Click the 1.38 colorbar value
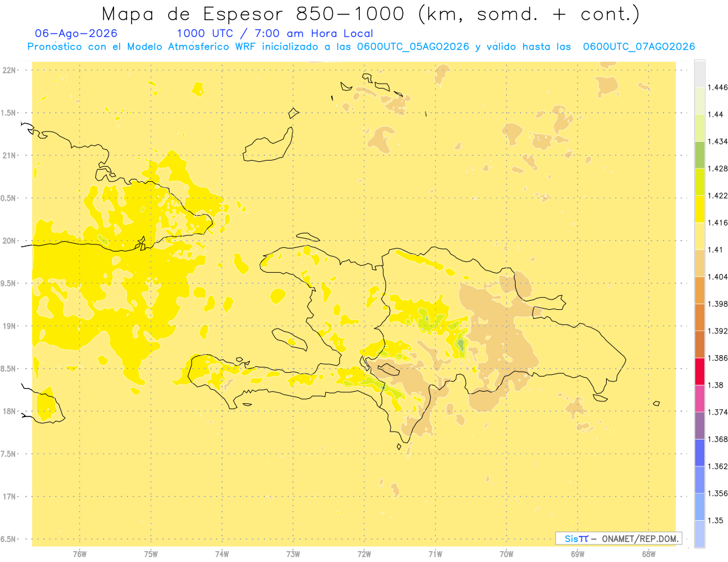 716,385
